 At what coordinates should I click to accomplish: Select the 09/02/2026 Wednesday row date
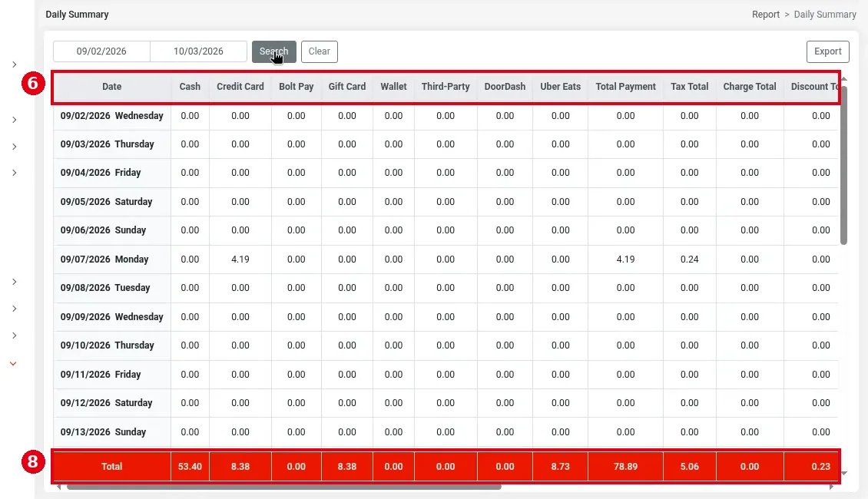click(112, 116)
